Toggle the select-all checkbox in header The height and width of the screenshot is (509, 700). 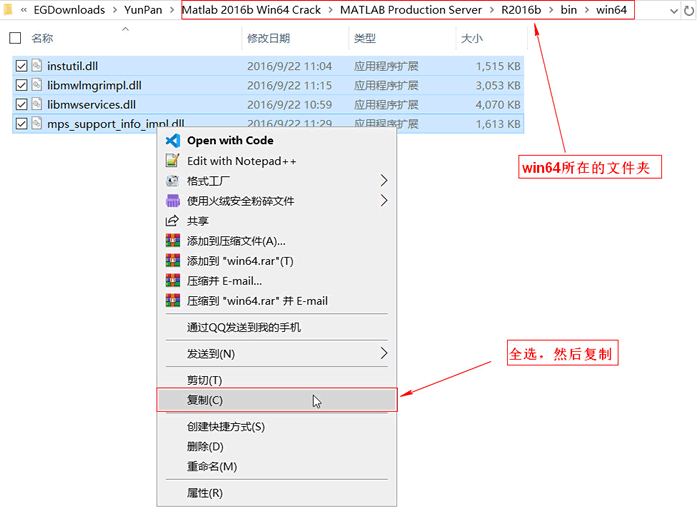[15, 38]
